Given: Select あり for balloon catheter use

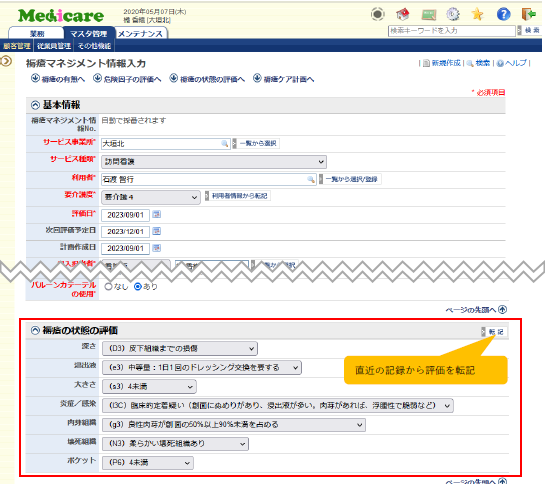Looking at the screenshot, I should (x=138, y=287).
